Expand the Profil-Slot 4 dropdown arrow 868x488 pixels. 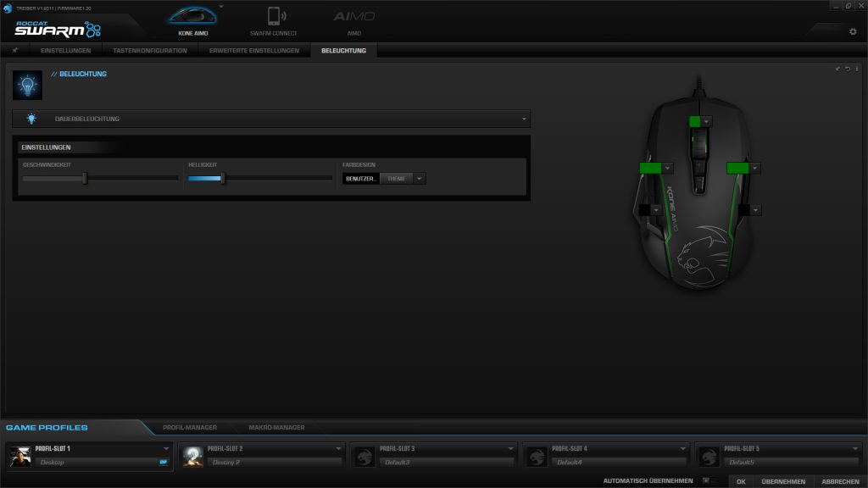(x=682, y=449)
